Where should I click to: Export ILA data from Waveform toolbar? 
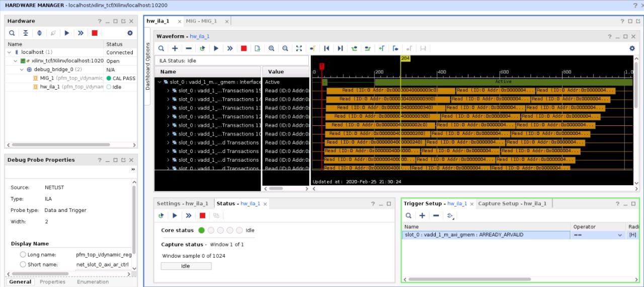coord(257,48)
